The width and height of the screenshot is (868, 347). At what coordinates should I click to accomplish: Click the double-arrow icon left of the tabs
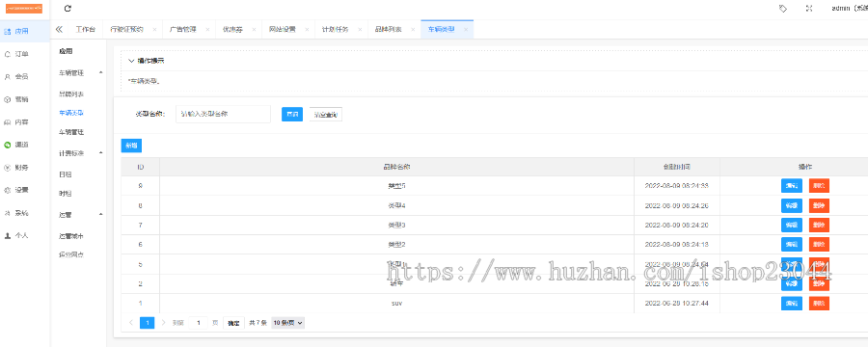click(59, 29)
